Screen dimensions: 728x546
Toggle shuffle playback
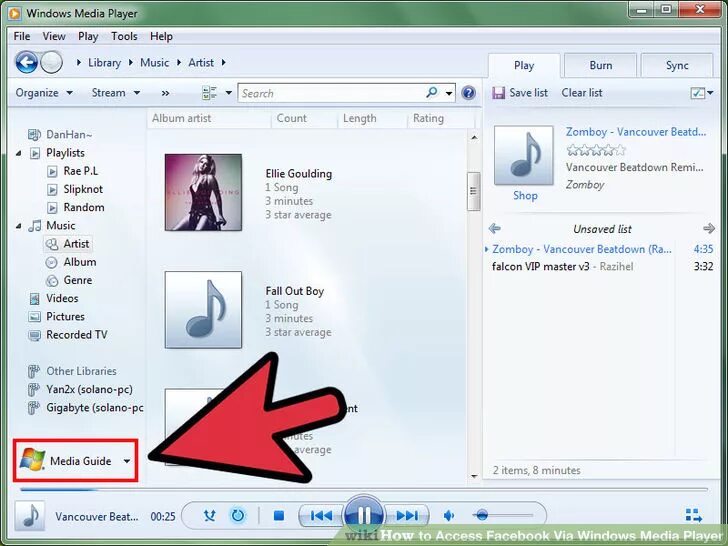tap(210, 515)
